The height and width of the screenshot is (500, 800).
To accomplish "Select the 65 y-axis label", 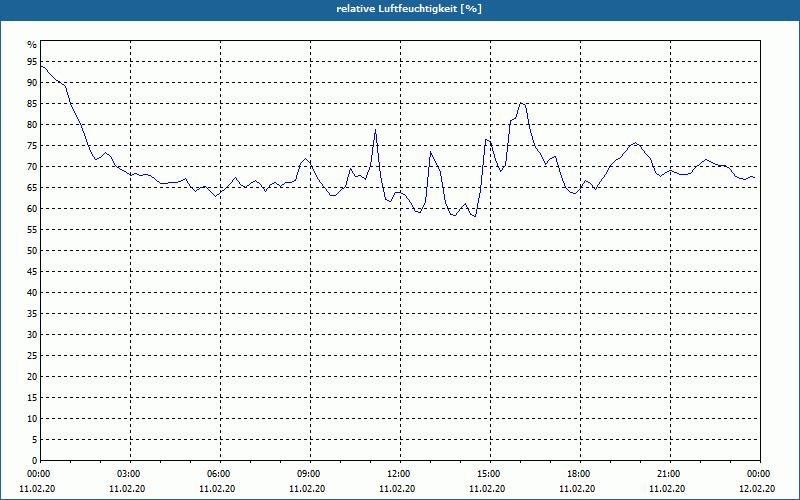I will pos(32,188).
